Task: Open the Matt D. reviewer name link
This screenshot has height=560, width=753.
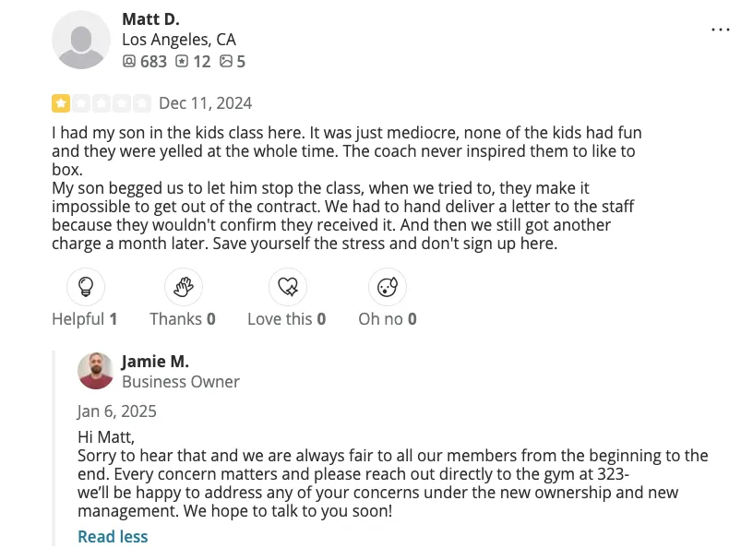Action: coord(150,19)
